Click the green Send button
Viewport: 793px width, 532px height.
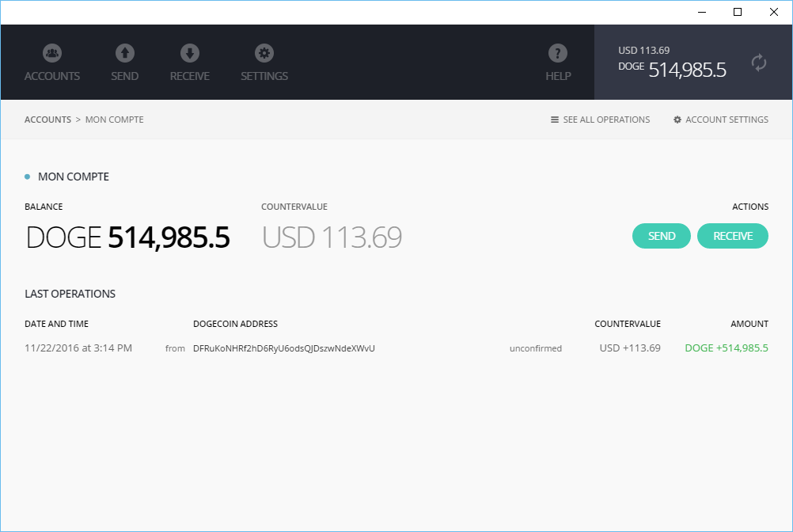pos(662,236)
